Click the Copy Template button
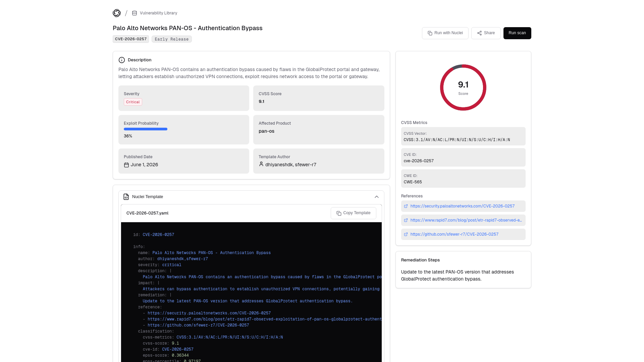Image resolution: width=644 pixels, height=362 pixels. click(x=354, y=213)
